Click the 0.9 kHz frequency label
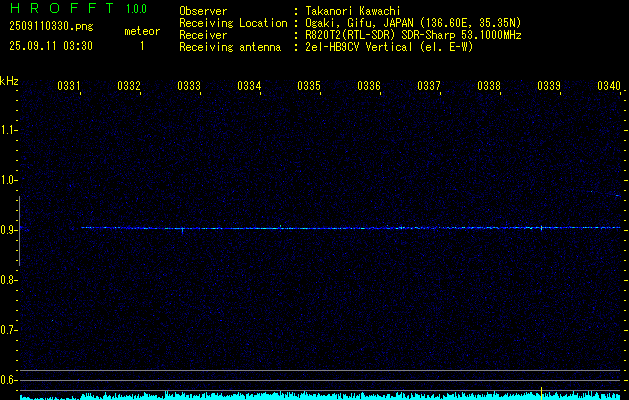629x400 pixels. [8, 230]
